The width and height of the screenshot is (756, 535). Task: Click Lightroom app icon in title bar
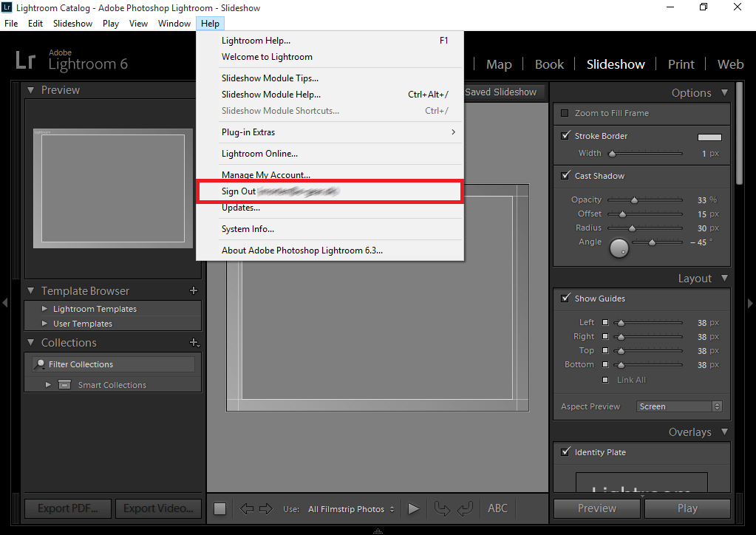pyautogui.click(x=7, y=7)
